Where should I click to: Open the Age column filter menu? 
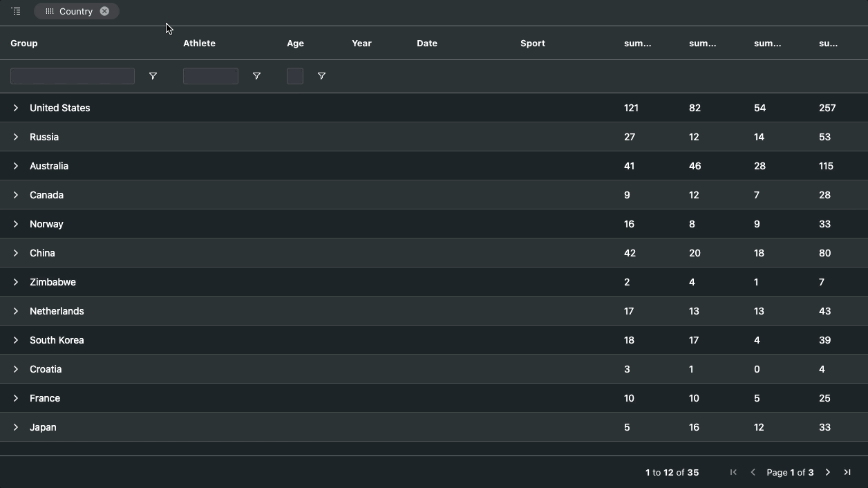click(321, 76)
